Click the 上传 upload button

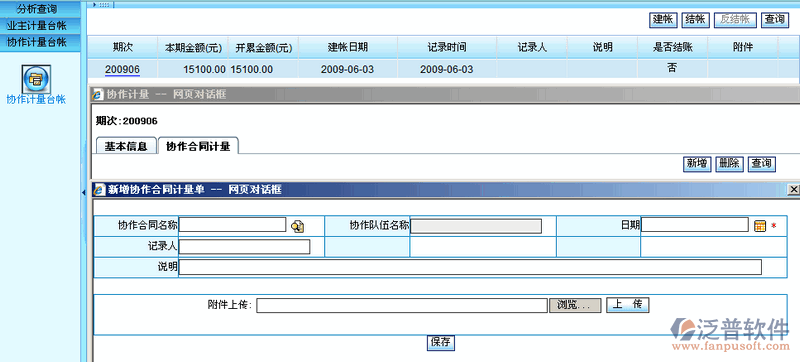tap(628, 305)
